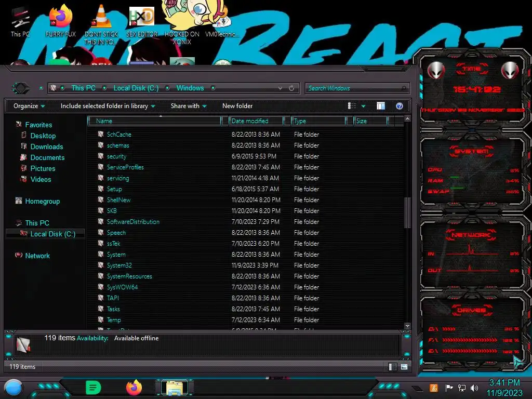The width and height of the screenshot is (532, 399).
Task: Click the vertical scrollbar thumb
Action: click(407, 212)
